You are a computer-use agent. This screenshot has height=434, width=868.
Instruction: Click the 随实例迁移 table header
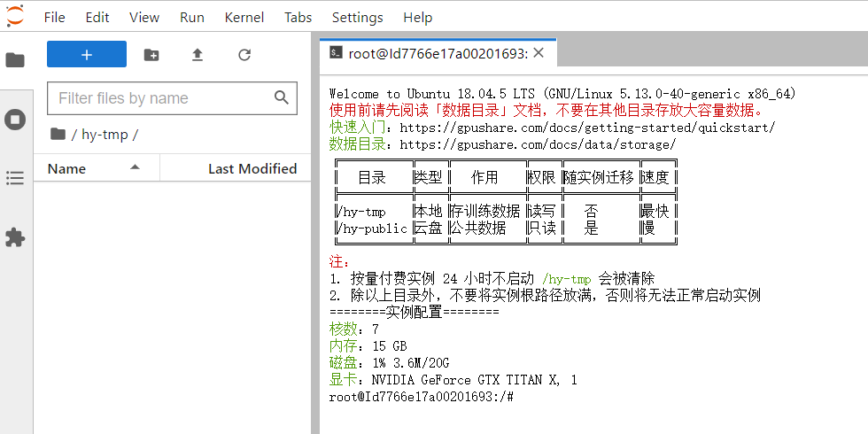click(x=601, y=178)
